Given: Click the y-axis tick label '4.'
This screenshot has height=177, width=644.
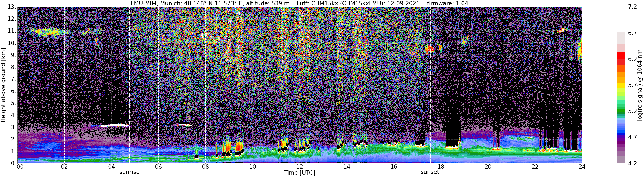Looking at the screenshot, I should click(13, 115).
